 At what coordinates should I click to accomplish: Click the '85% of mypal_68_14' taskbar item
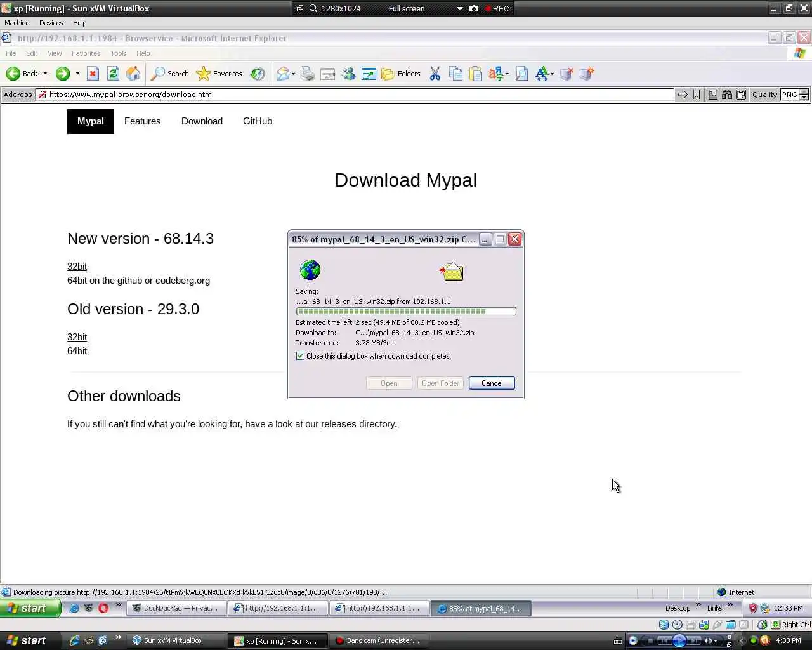pyautogui.click(x=480, y=608)
